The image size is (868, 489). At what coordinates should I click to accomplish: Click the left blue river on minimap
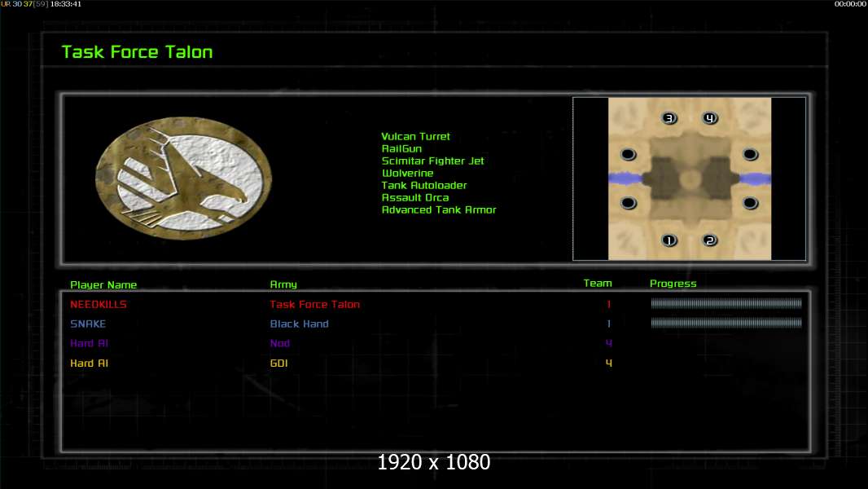625,178
